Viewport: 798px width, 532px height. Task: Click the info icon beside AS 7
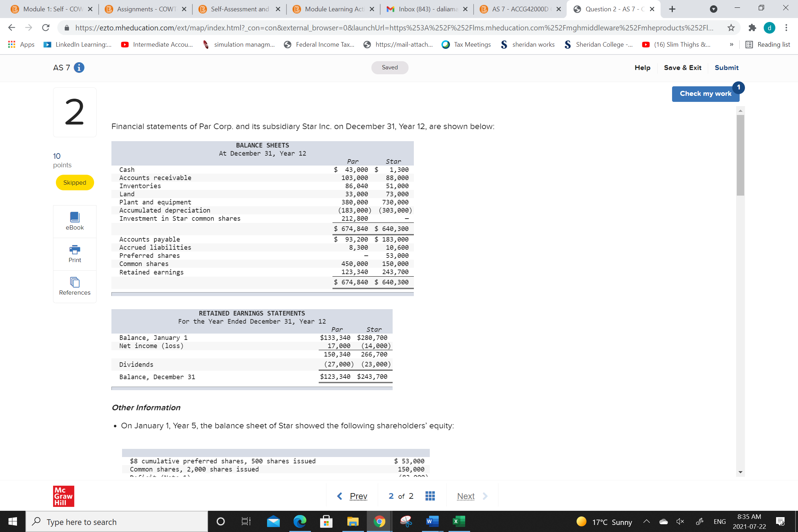(x=79, y=68)
